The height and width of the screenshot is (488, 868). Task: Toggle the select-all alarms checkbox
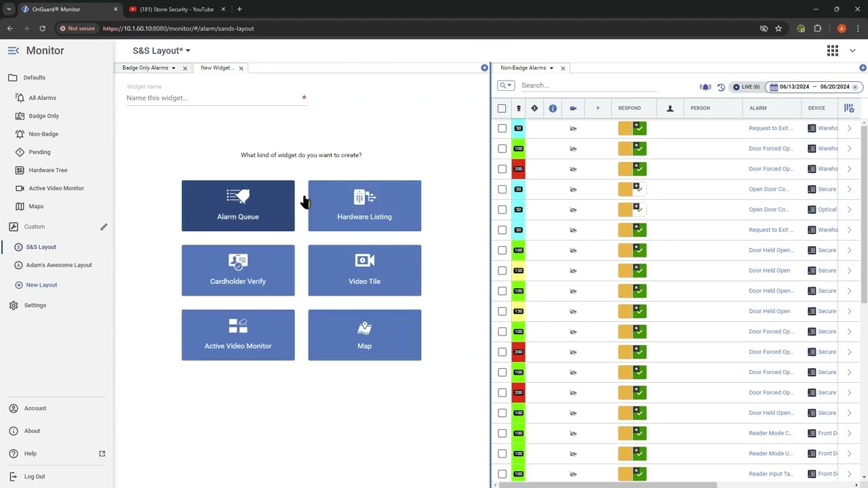pos(502,108)
